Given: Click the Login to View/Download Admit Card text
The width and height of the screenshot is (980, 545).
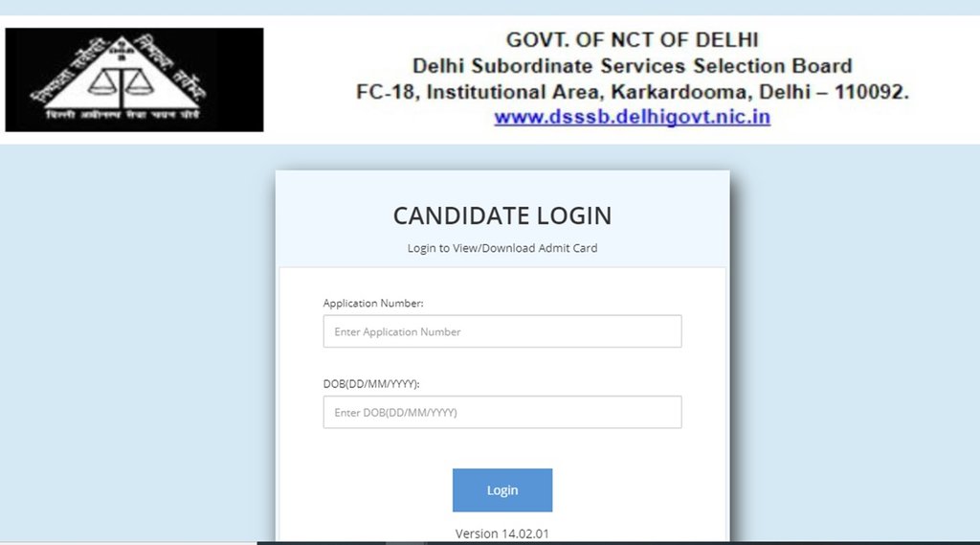Looking at the screenshot, I should [501, 248].
